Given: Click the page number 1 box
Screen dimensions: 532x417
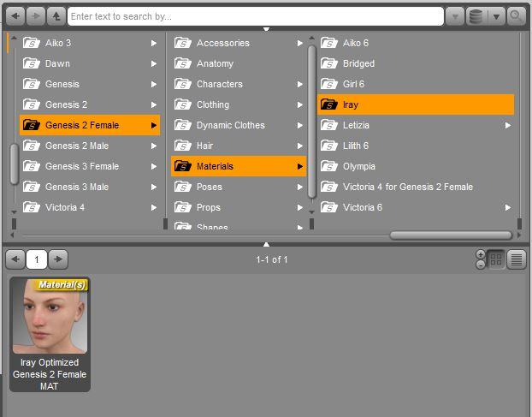Looking at the screenshot, I should (x=37, y=259).
